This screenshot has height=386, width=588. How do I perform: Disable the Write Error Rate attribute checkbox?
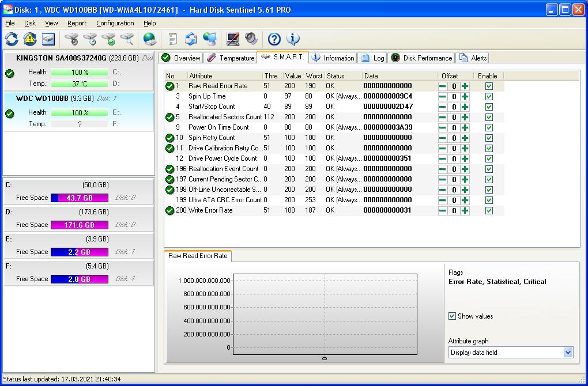coord(489,211)
